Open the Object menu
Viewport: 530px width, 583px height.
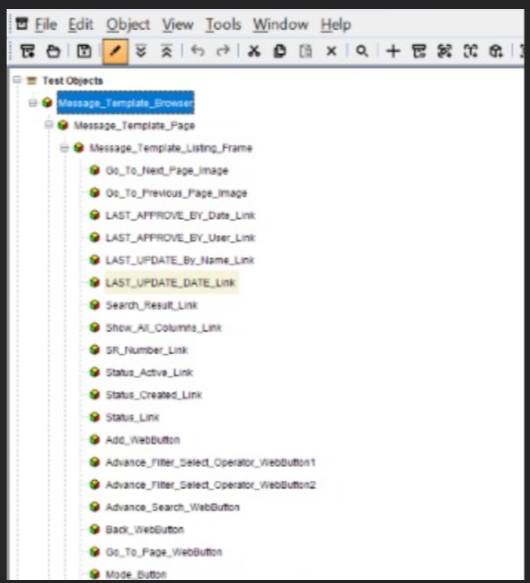click(128, 25)
